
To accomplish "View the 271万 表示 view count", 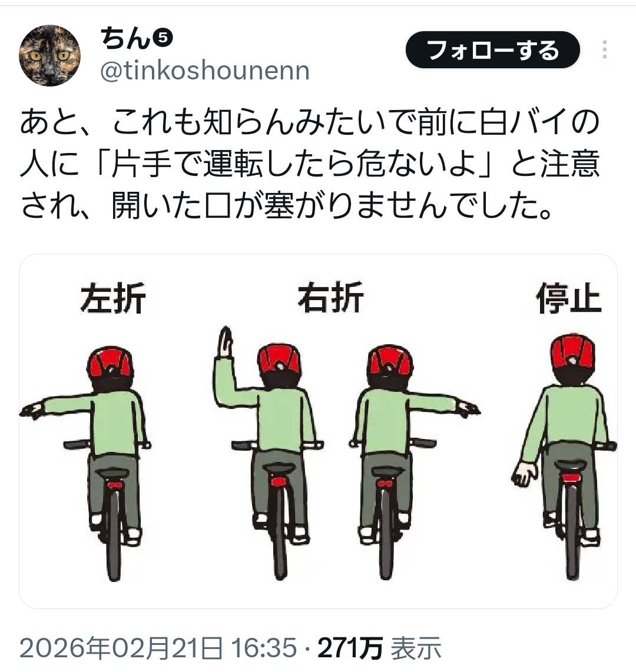I will [380, 647].
